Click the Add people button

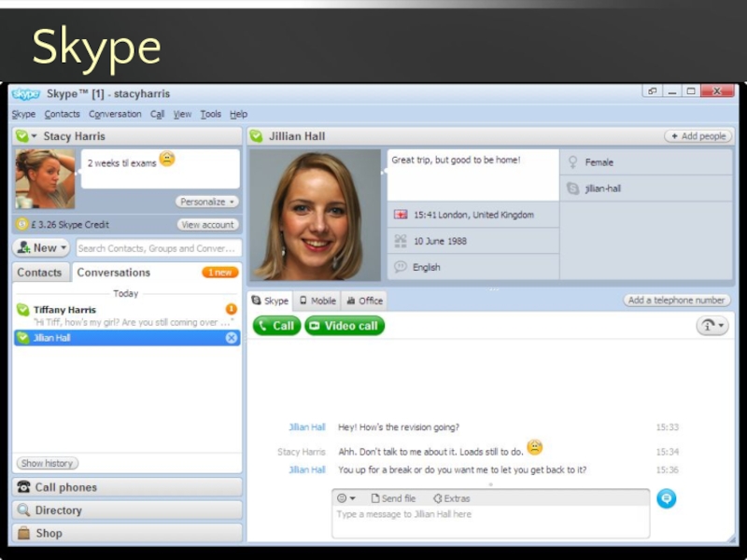click(x=698, y=136)
